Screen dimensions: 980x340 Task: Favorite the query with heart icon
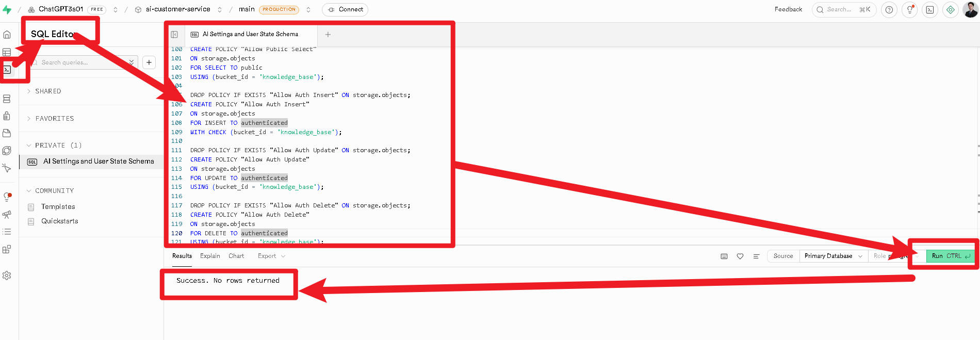click(740, 256)
